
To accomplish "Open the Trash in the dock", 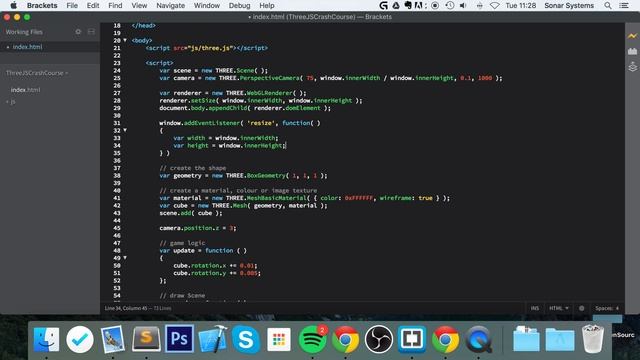I will 593,338.
